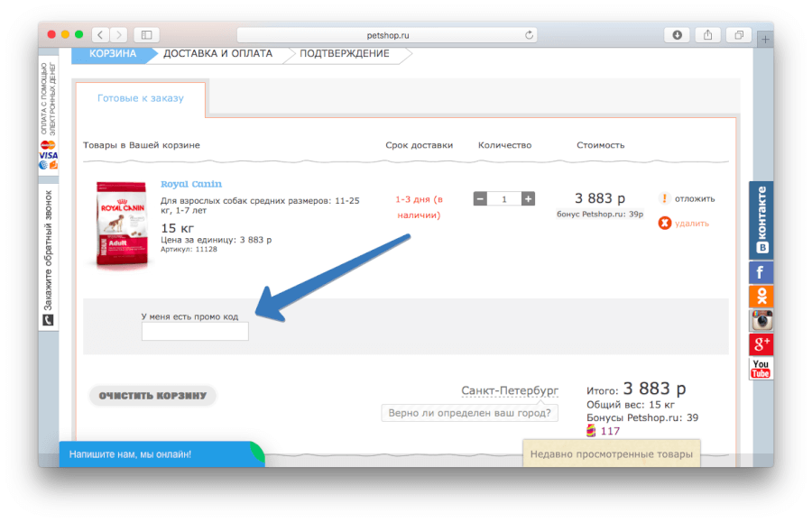Expand the Недавно просмотренные товары panel

611,453
